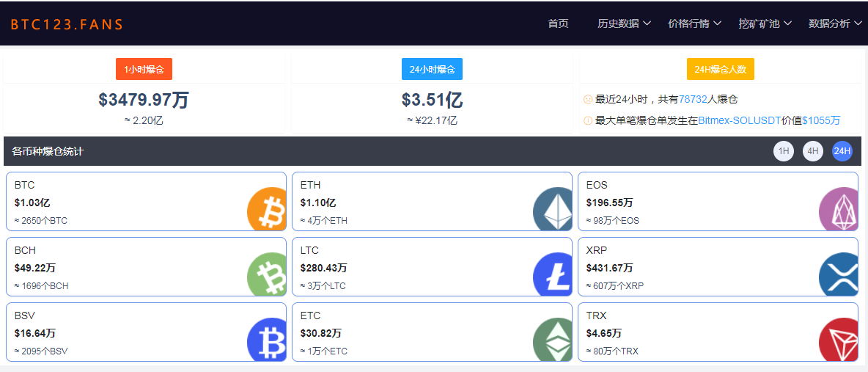The height and width of the screenshot is (372, 868).
Task: Expand the 价格行情 dropdown menu
Action: pos(694,23)
